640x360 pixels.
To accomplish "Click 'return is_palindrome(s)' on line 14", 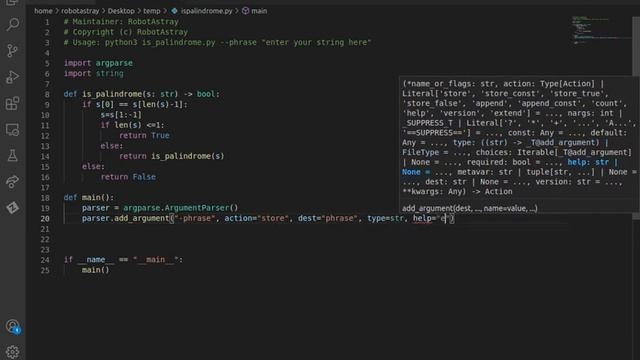I will click(x=171, y=156).
